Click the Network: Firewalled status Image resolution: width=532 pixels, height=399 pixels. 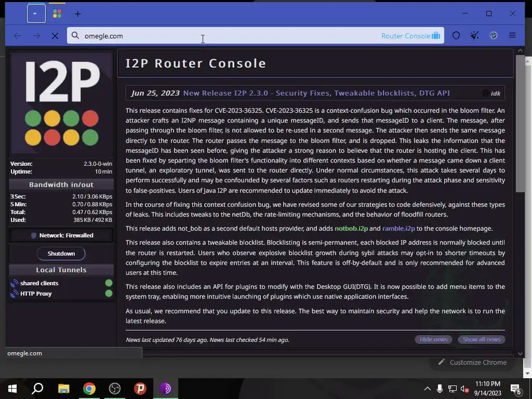tap(61, 235)
